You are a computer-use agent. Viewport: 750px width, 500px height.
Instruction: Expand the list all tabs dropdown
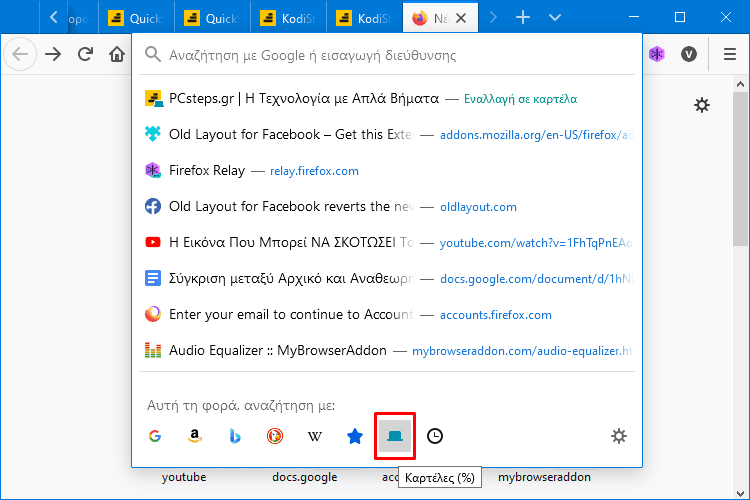click(555, 18)
